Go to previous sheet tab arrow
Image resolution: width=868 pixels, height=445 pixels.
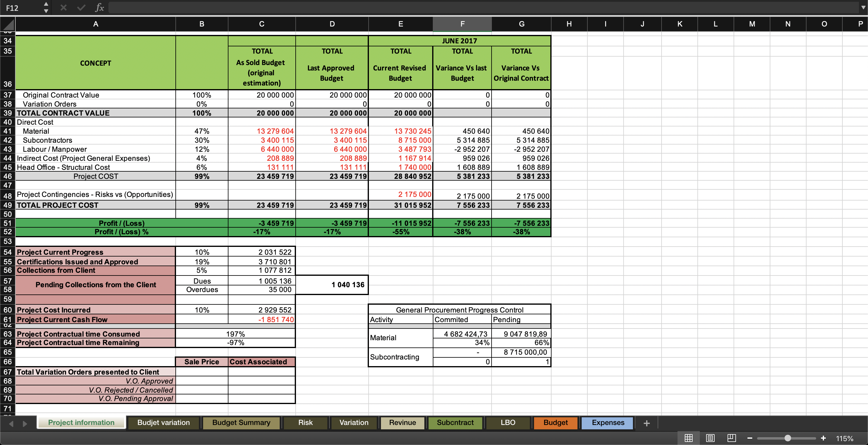click(11, 423)
